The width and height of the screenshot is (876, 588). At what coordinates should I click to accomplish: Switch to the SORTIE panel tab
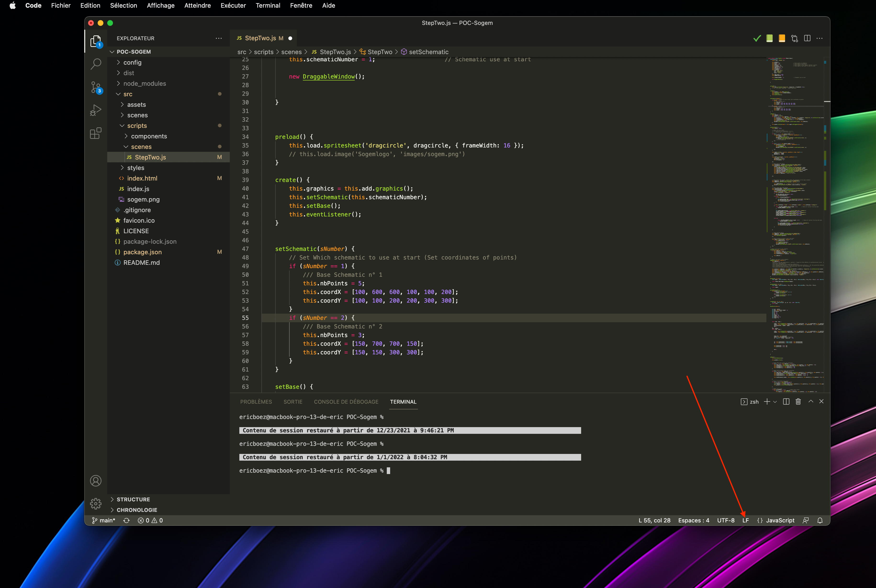[x=293, y=402]
